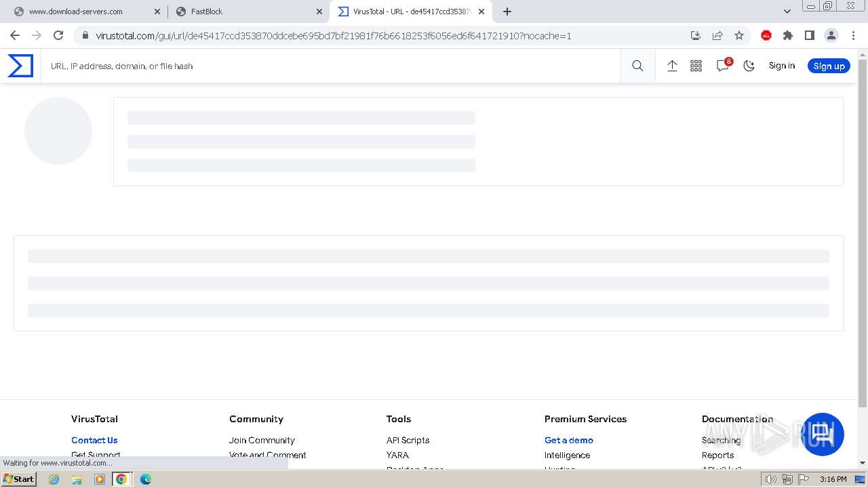Screen dimensions: 868x488
Task: Click the address bar URL
Action: [334, 36]
